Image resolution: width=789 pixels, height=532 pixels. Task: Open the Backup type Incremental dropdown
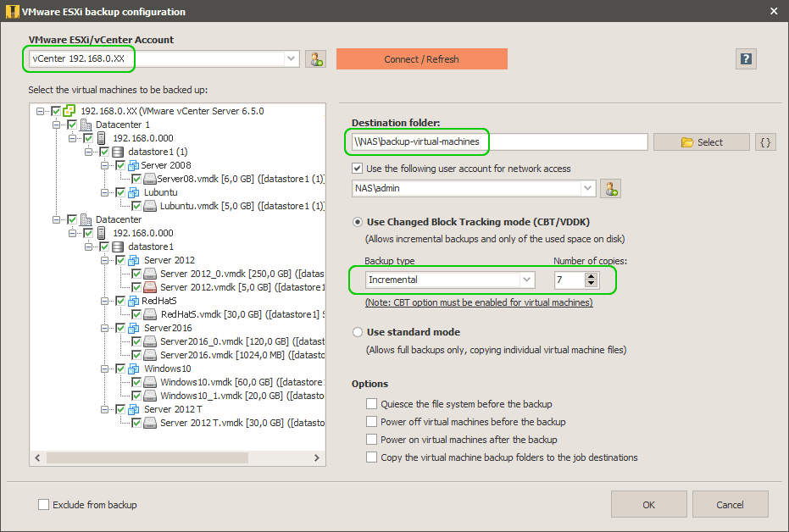click(527, 280)
